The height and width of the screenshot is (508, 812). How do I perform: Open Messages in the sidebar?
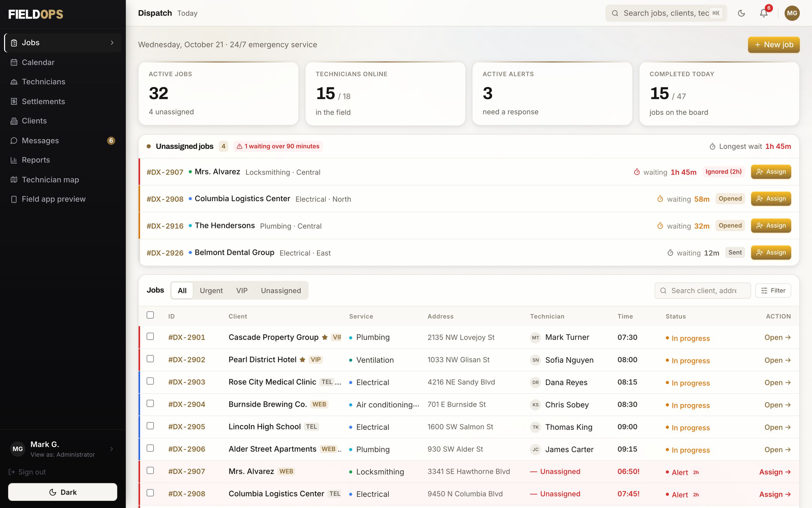[x=63, y=141]
